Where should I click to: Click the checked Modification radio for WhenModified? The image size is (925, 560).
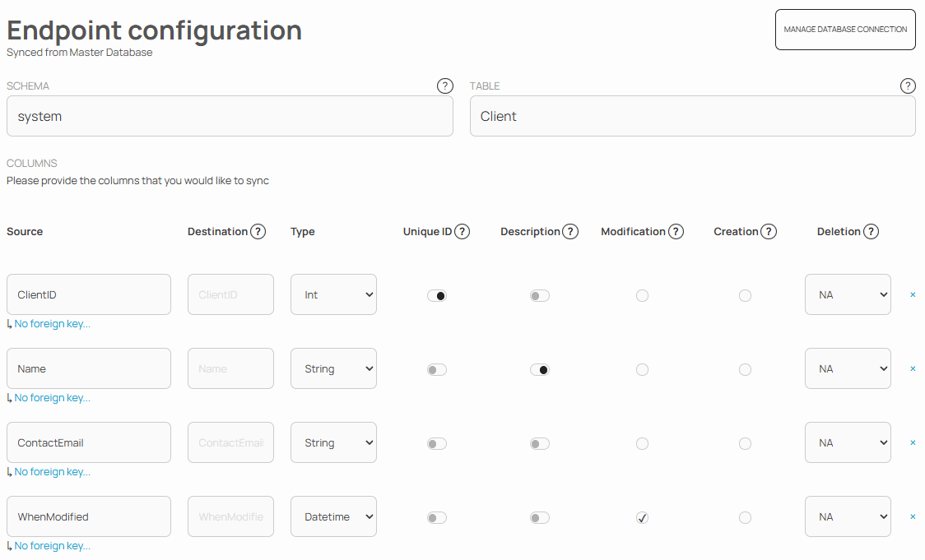[642, 517]
